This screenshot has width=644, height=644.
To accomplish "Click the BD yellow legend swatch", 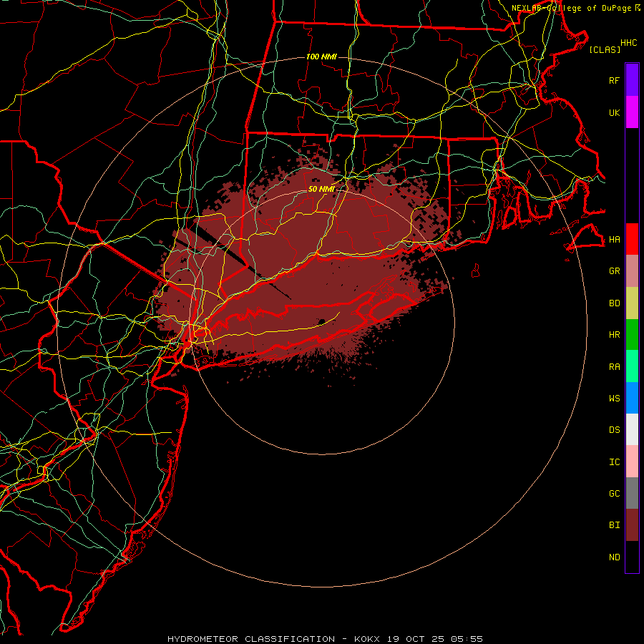I will (x=632, y=303).
